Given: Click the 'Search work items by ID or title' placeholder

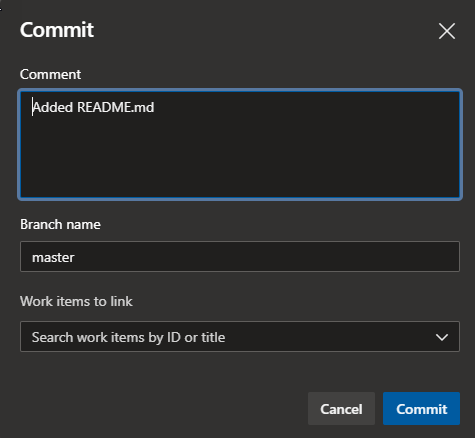Looking at the screenshot, I should [128, 337].
